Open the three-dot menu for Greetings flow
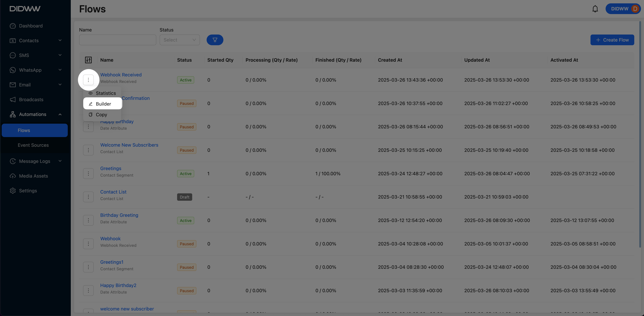The width and height of the screenshot is (644, 316). click(88, 173)
